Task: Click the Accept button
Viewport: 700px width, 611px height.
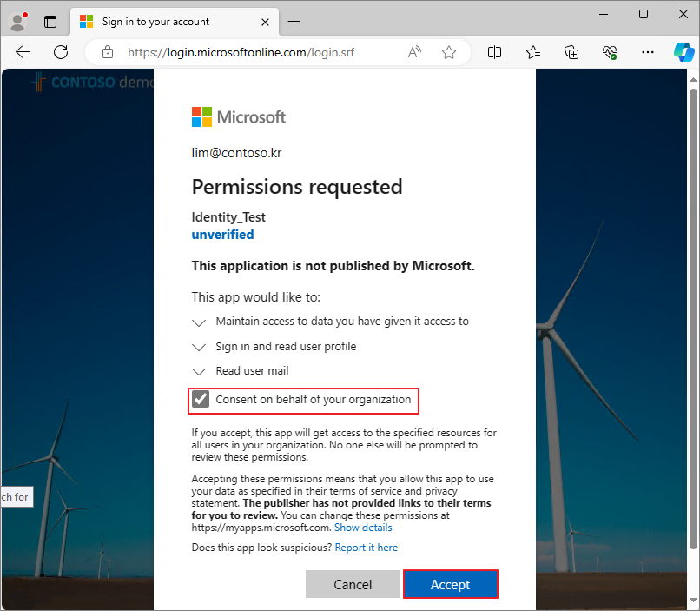Action: click(x=450, y=584)
